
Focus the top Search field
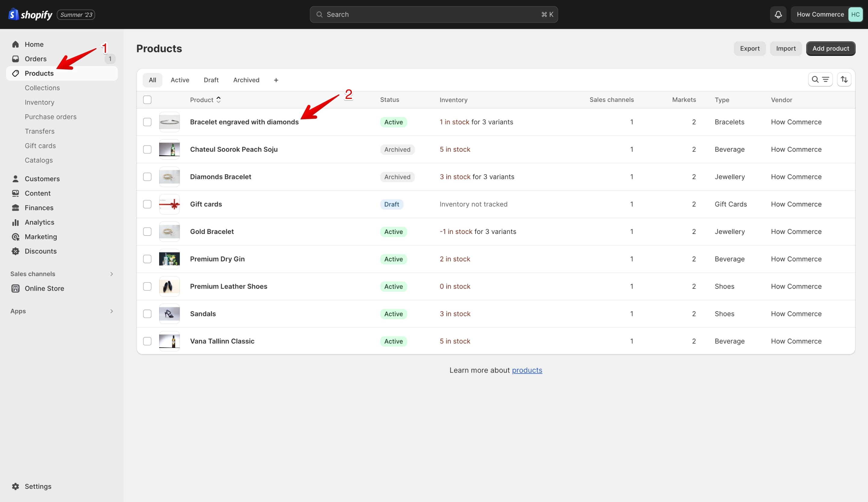[434, 14]
